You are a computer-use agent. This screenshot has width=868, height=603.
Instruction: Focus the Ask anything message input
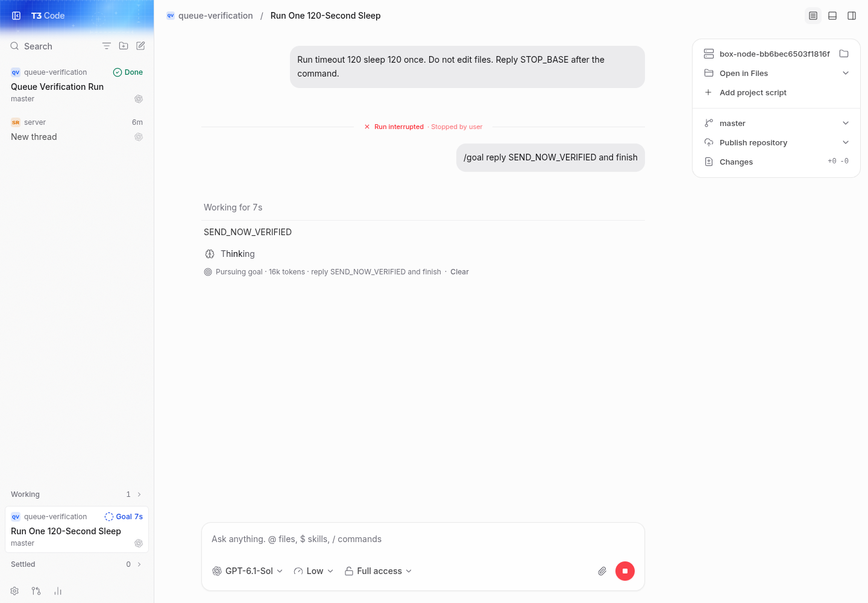[x=423, y=539]
